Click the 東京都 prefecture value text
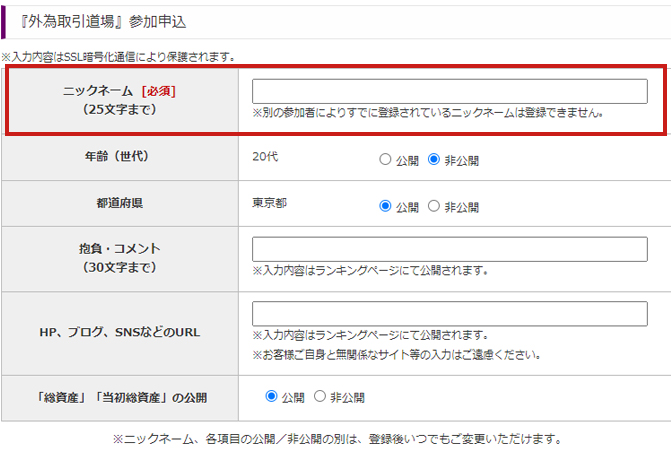Screen dimensions: 671x452 coord(268,204)
